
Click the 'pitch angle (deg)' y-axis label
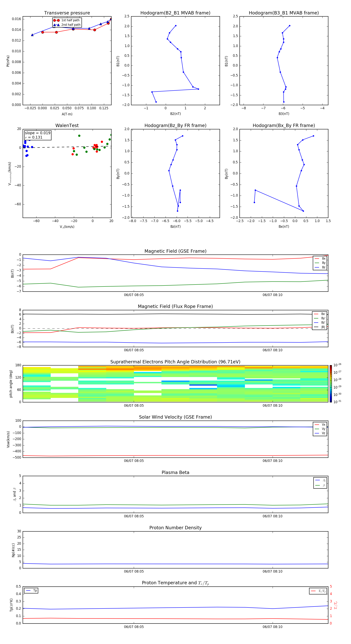click(x=11, y=384)
